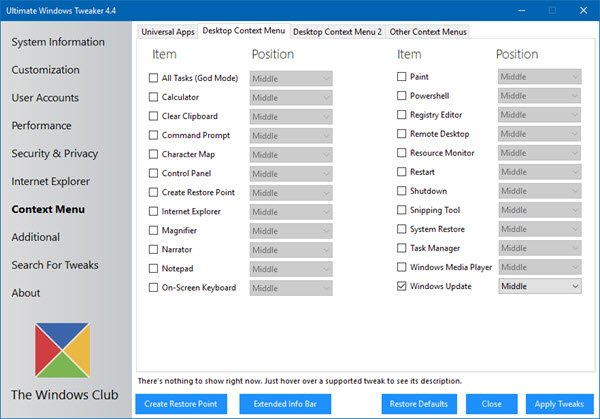Expand Calculator position dropdown

click(291, 98)
